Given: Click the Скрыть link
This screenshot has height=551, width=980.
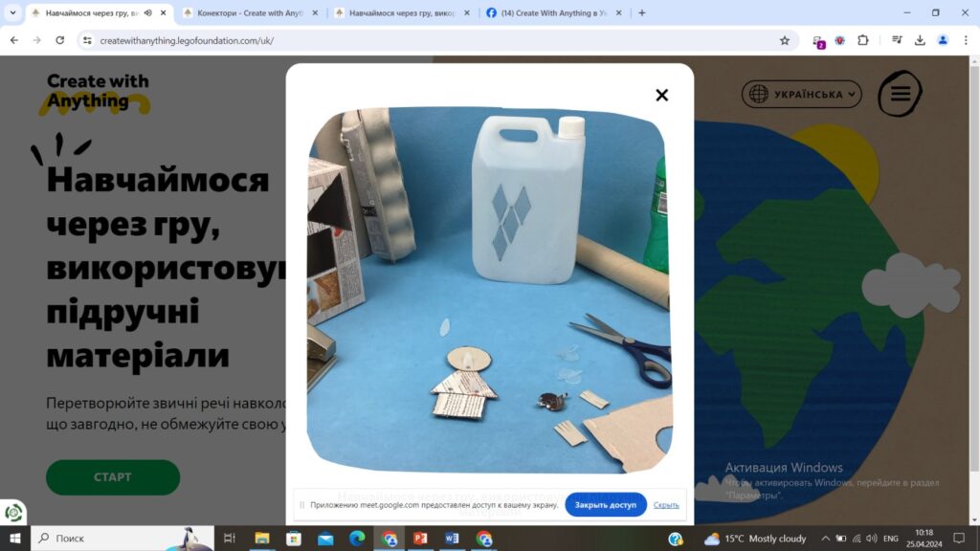Looking at the screenshot, I should pos(666,505).
